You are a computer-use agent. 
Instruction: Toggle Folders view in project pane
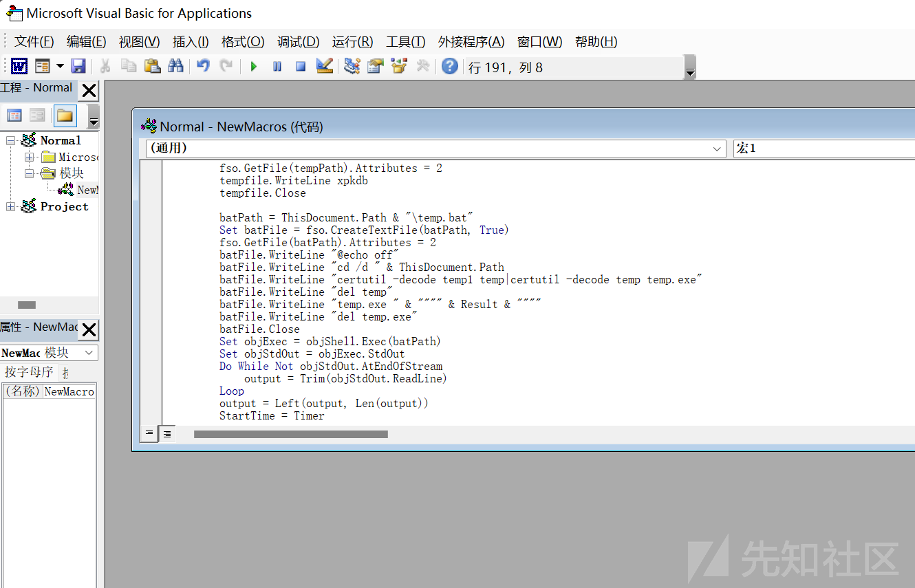[x=65, y=116]
